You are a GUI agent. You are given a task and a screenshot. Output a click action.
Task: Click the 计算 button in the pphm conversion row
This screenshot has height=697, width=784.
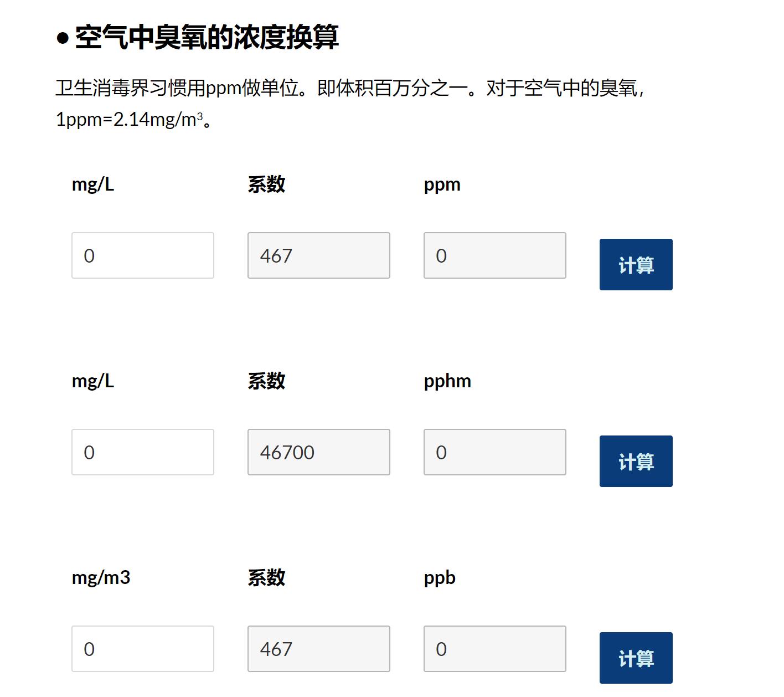tap(636, 461)
